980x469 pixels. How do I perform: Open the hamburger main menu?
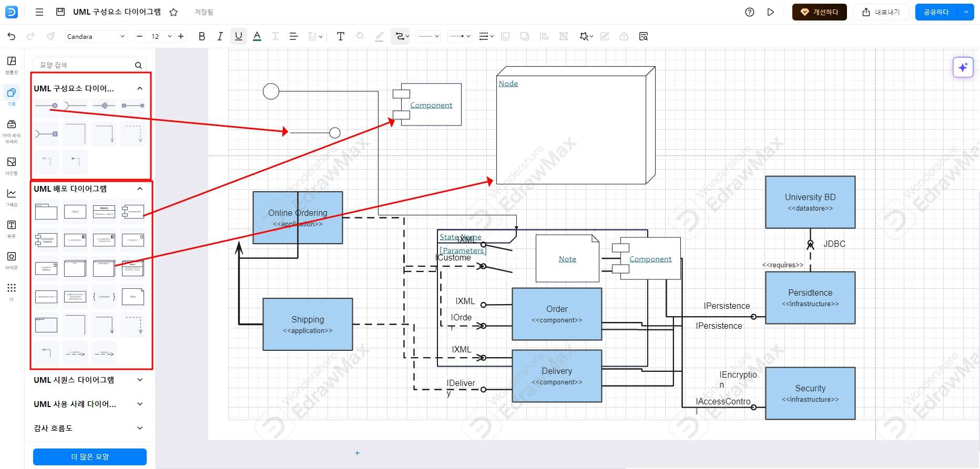39,12
